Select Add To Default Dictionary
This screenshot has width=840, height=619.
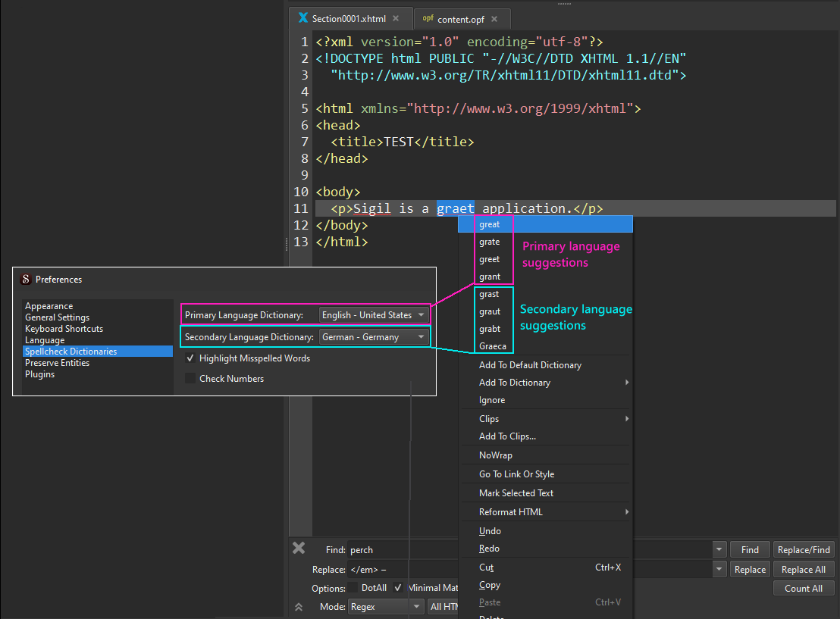(530, 365)
